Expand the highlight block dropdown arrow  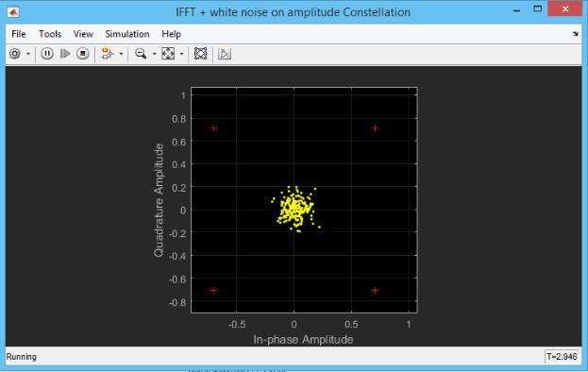point(121,54)
